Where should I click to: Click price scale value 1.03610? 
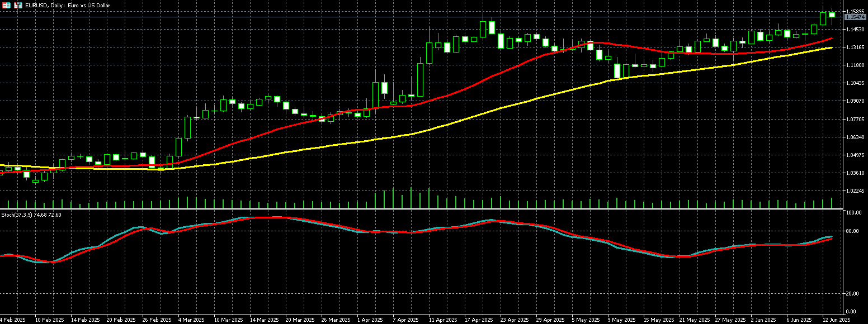(855, 173)
